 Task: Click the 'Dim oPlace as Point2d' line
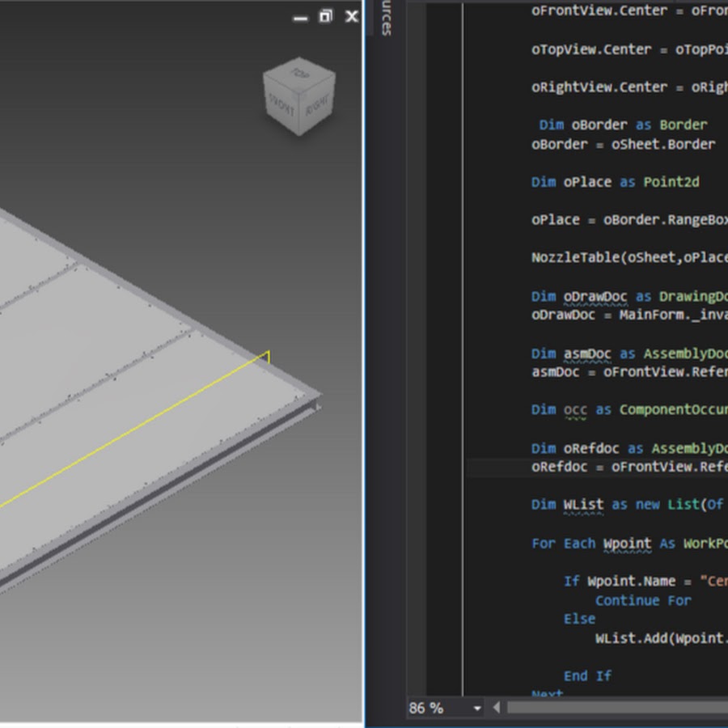click(x=616, y=182)
